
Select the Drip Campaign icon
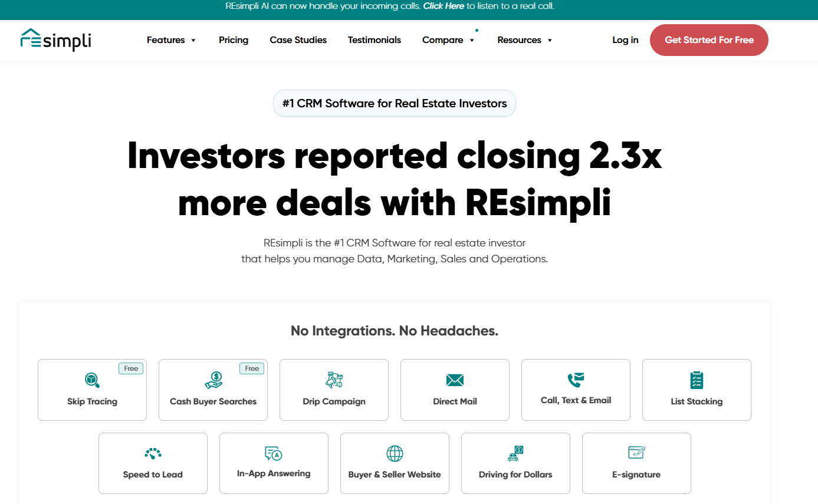[334, 380]
